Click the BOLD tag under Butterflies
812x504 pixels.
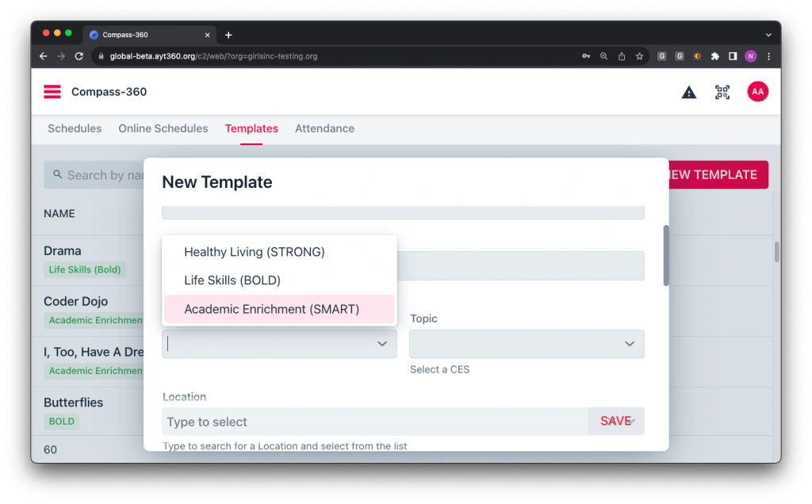62,422
